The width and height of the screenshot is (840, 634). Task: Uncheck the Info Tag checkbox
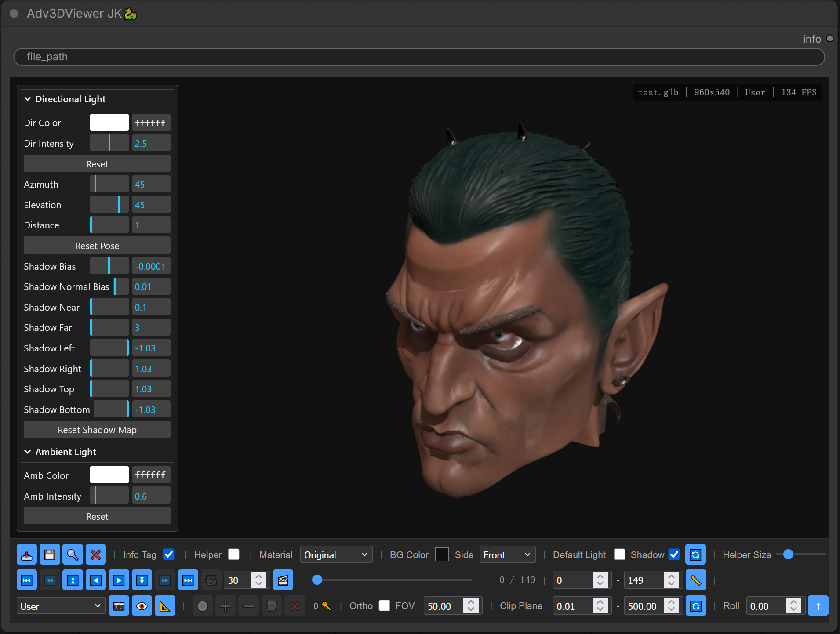pos(169,554)
